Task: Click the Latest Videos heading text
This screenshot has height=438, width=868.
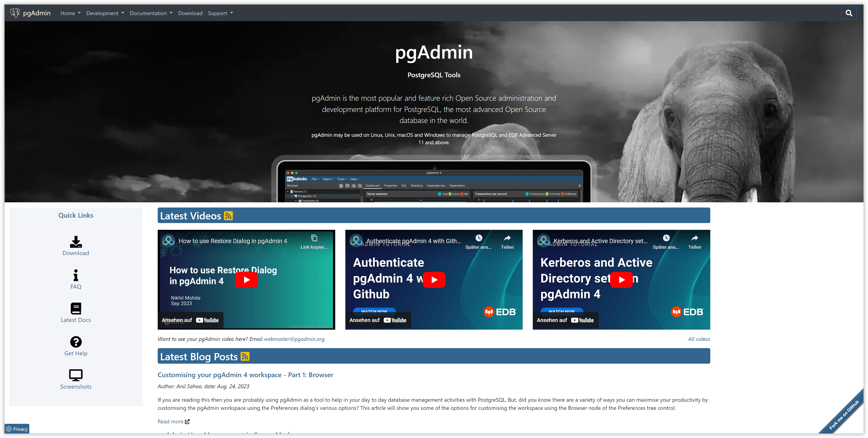Action: point(190,216)
